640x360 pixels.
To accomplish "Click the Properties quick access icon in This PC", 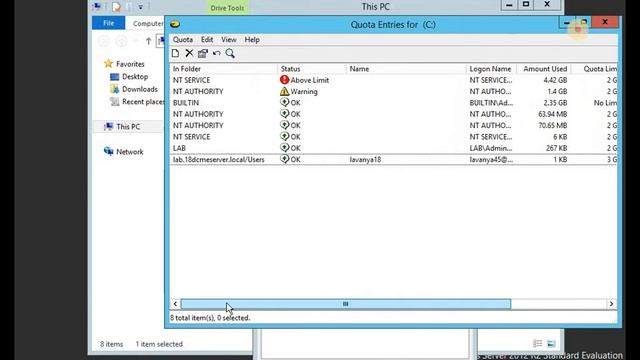I will click(116, 7).
